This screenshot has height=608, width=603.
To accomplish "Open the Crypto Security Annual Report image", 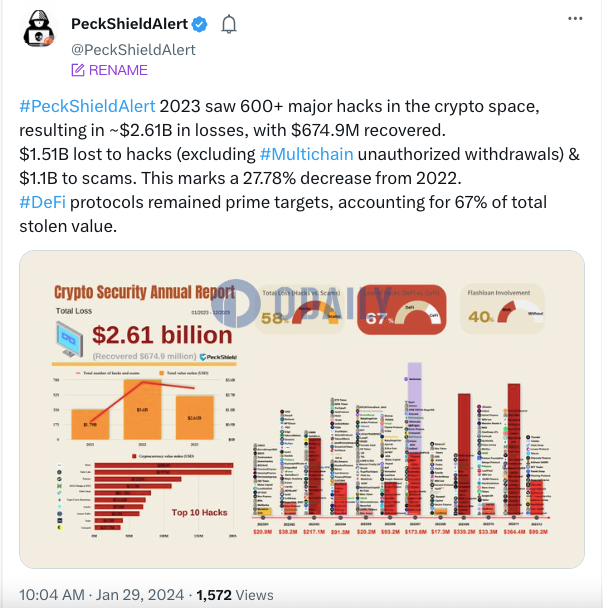I will coord(302,409).
